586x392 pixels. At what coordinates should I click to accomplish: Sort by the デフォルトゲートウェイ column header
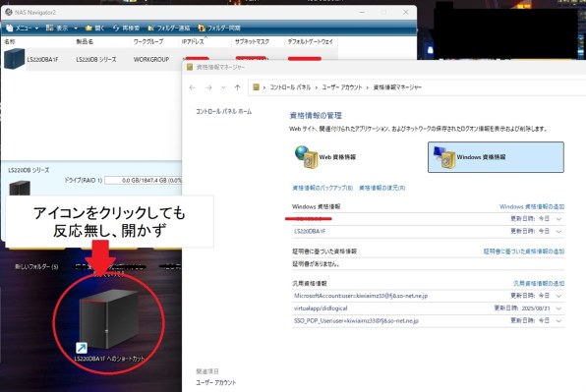pos(311,41)
